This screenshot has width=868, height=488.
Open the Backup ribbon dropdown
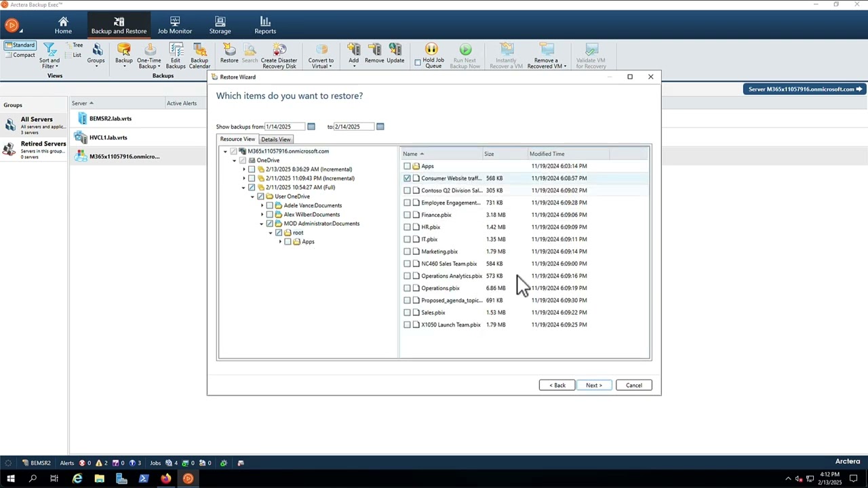(x=124, y=56)
